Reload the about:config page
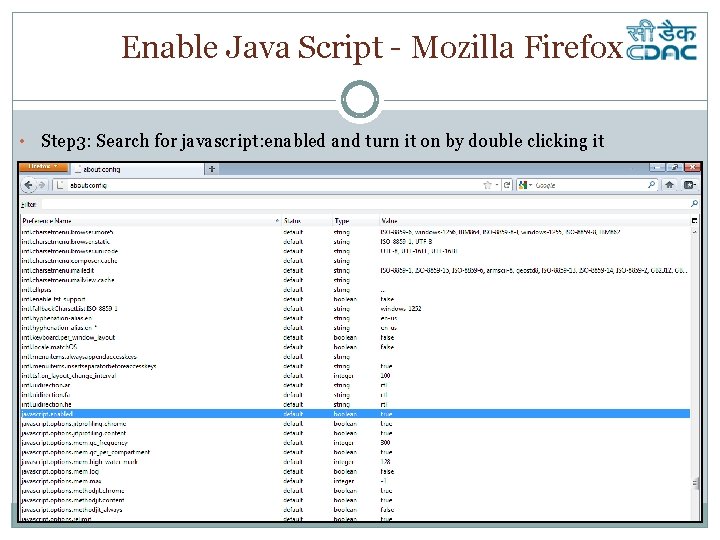720x540 pixels. click(x=507, y=185)
